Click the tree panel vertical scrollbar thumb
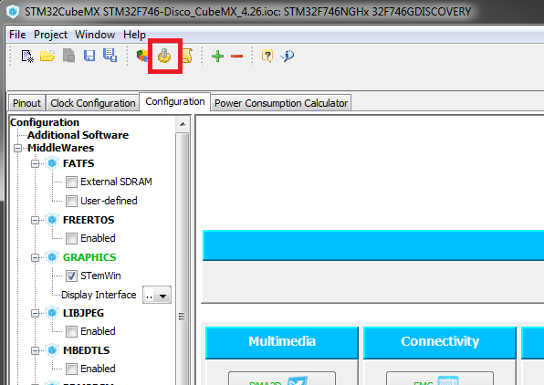Screen dimensions: 544x385 click(x=182, y=259)
